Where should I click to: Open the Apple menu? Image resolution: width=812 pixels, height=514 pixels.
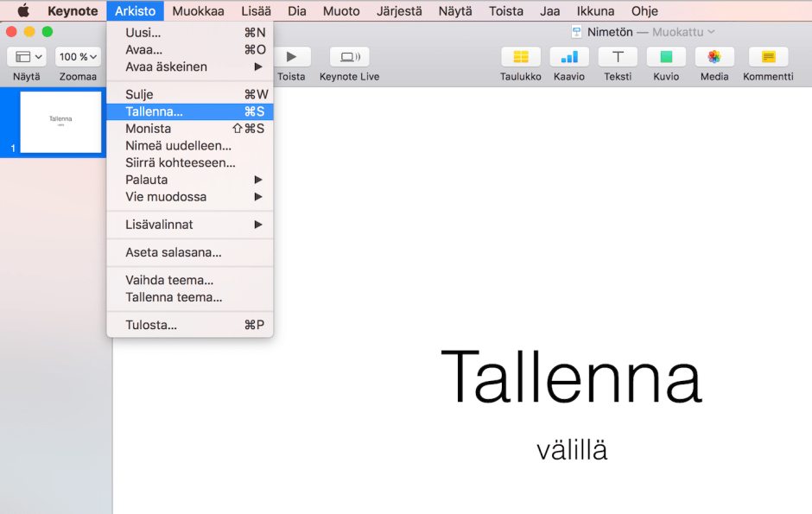pyautogui.click(x=23, y=11)
